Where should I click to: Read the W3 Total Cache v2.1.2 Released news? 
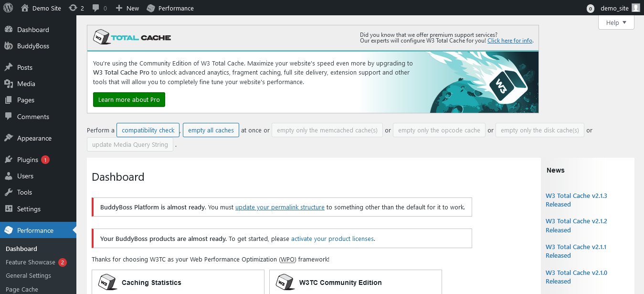(576, 226)
